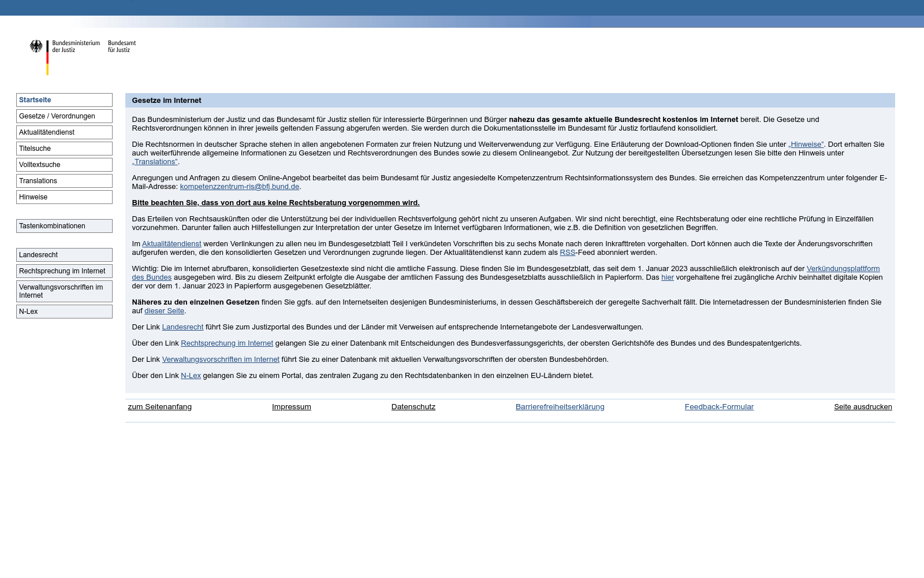Open the sidebar Hinweise item
The height and width of the screenshot is (578, 924).
click(64, 197)
